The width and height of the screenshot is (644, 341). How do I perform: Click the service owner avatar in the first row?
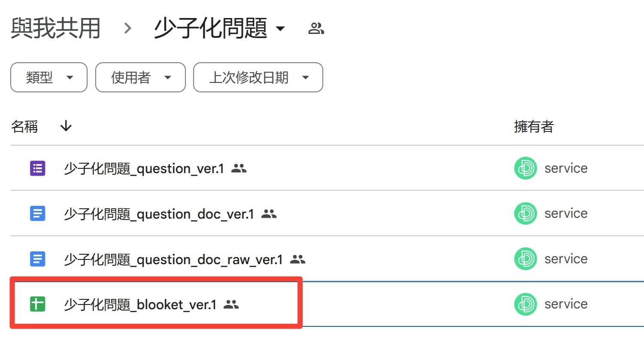(x=526, y=168)
